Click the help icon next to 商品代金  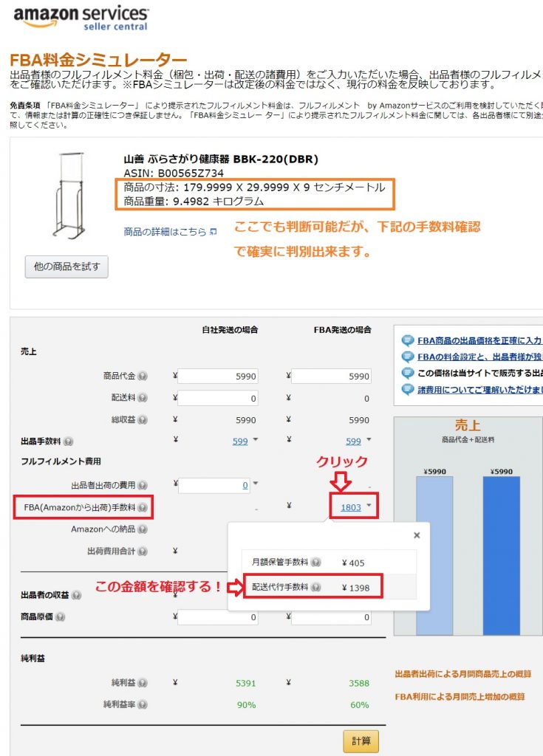[x=143, y=376]
